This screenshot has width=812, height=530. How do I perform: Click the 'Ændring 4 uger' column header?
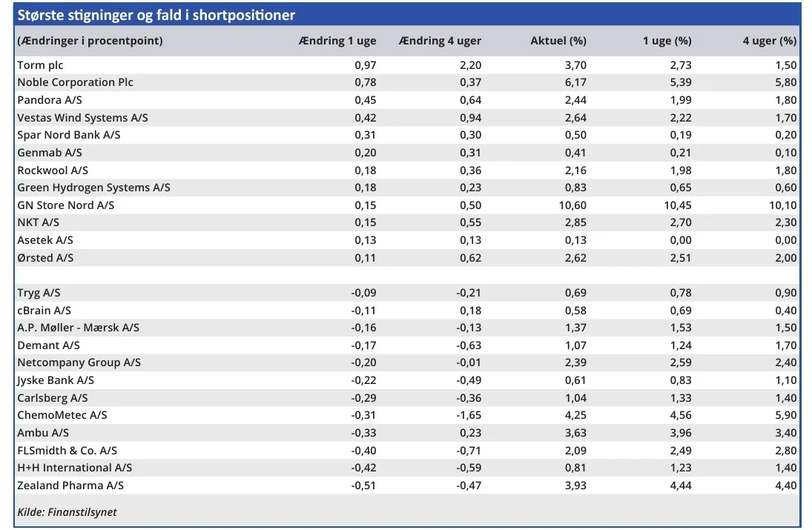(440, 42)
